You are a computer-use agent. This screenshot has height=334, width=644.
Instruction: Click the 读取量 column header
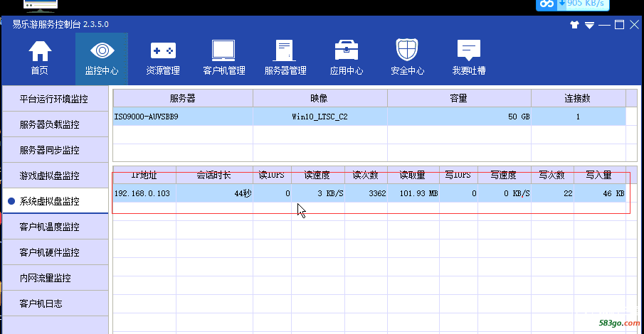click(x=413, y=176)
